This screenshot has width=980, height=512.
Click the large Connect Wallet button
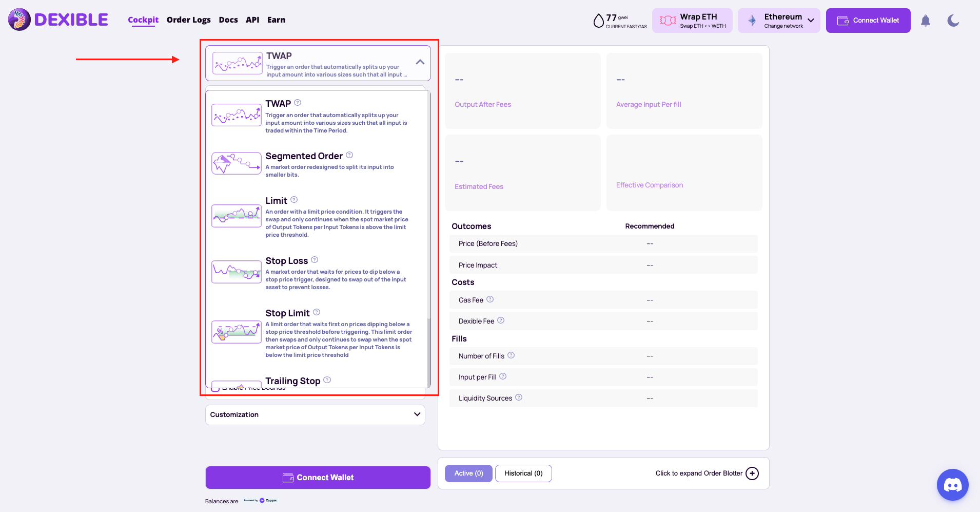(318, 478)
